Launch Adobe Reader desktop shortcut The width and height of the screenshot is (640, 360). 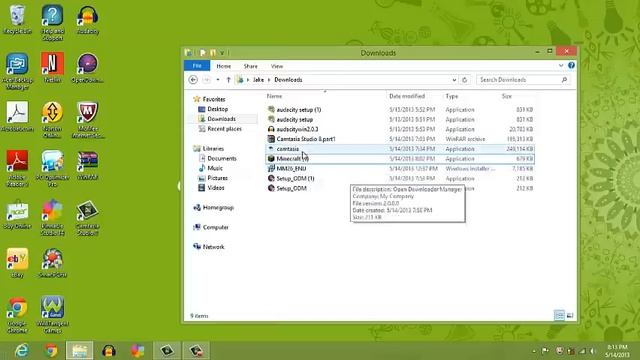point(17,169)
